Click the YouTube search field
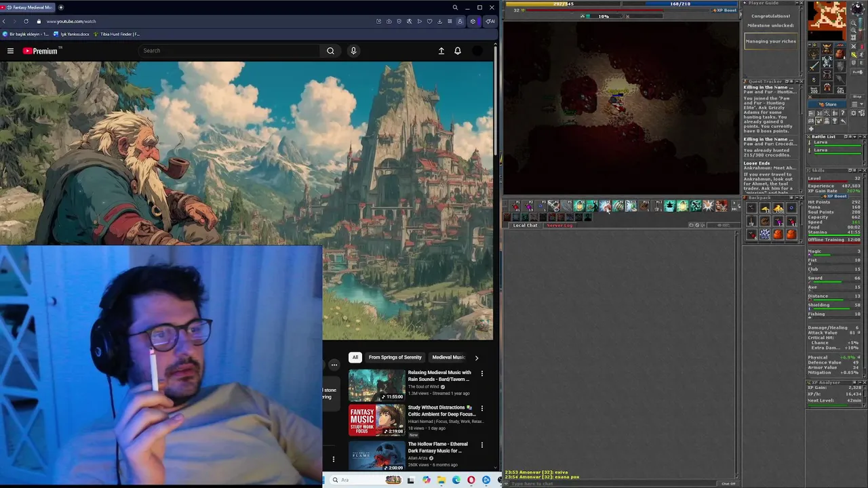 (x=229, y=51)
